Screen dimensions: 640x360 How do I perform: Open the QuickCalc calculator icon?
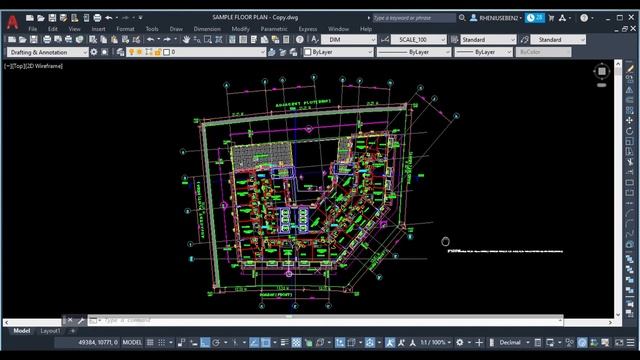coord(286,40)
